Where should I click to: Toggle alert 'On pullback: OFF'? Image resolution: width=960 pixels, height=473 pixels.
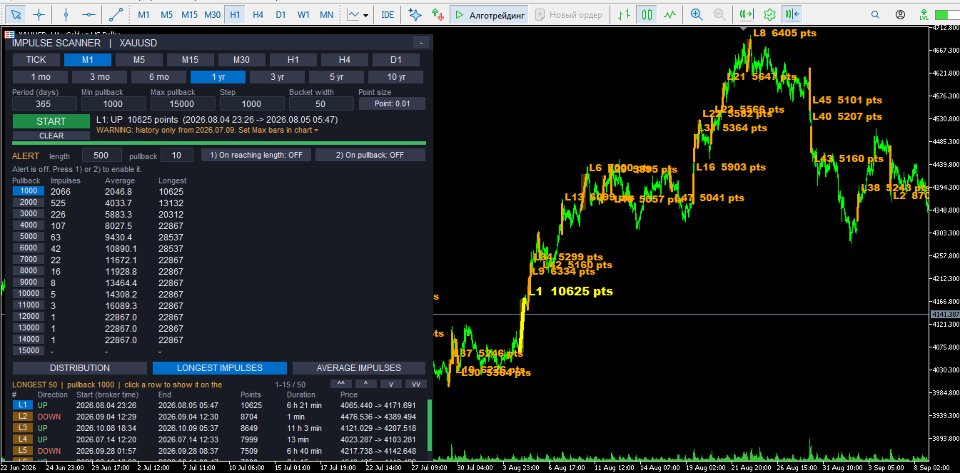370,155
